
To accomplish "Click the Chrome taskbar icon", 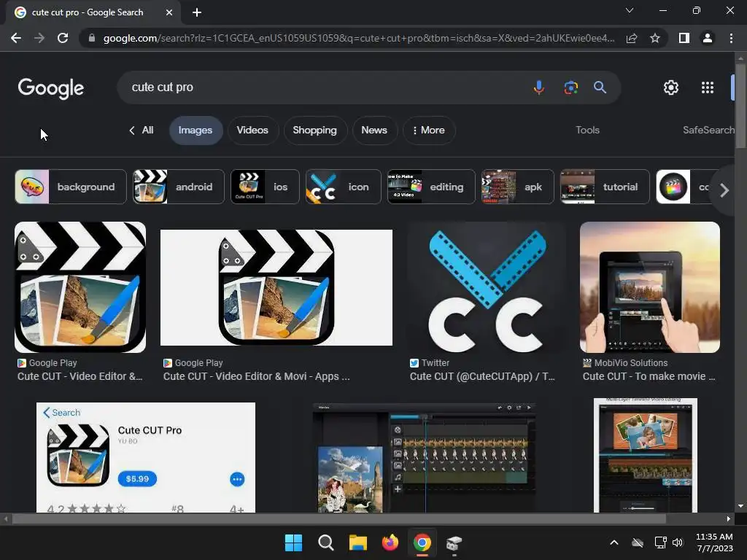I will [x=422, y=542].
